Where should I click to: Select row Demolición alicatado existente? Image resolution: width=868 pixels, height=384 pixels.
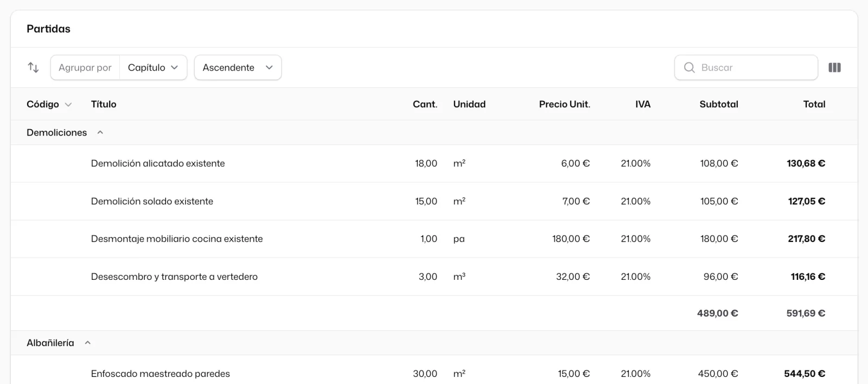tap(434, 163)
